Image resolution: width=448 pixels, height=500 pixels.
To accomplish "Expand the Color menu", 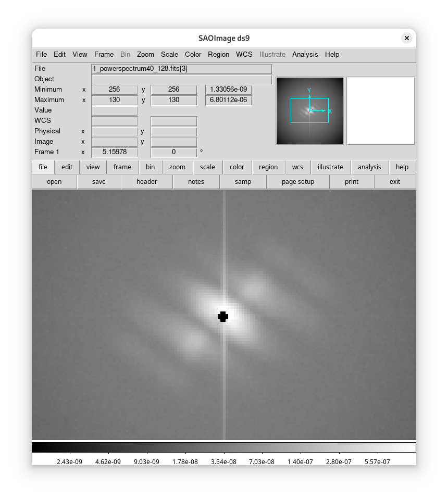I will click(x=193, y=54).
